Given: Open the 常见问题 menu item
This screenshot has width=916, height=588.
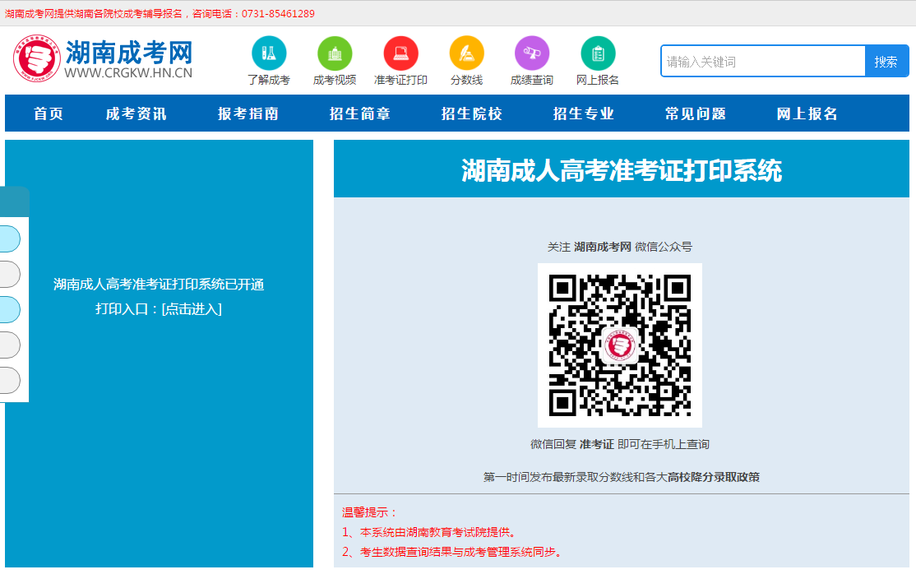Looking at the screenshot, I should click(x=696, y=113).
